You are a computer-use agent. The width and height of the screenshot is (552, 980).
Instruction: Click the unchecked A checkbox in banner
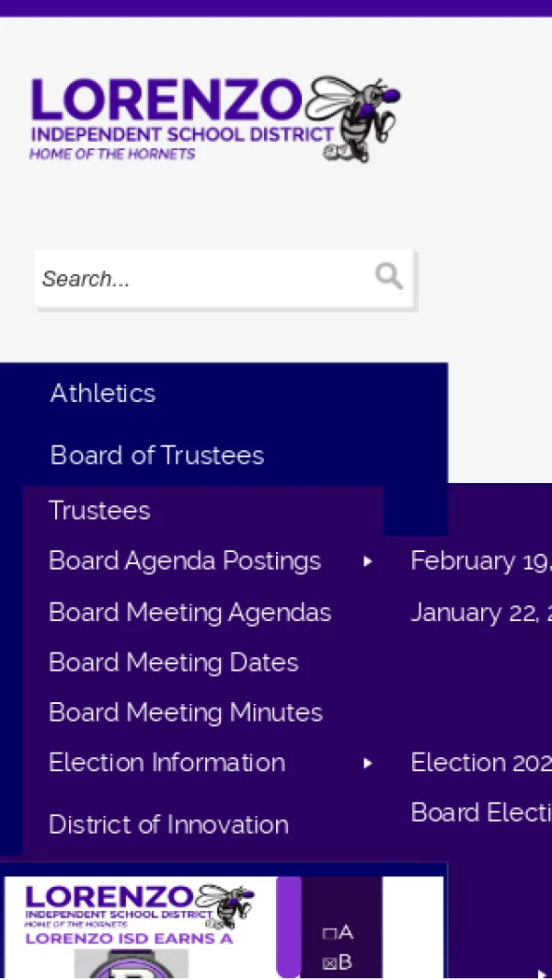click(x=329, y=933)
